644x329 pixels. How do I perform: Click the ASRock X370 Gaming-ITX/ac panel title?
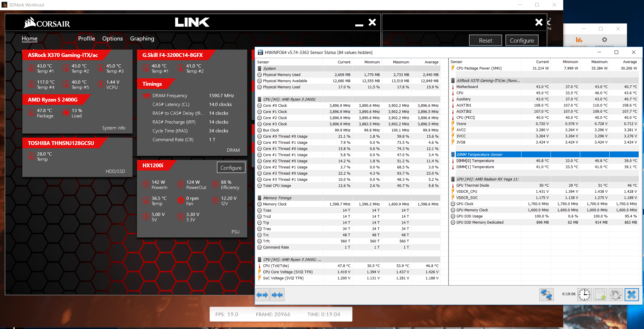[x=63, y=55]
